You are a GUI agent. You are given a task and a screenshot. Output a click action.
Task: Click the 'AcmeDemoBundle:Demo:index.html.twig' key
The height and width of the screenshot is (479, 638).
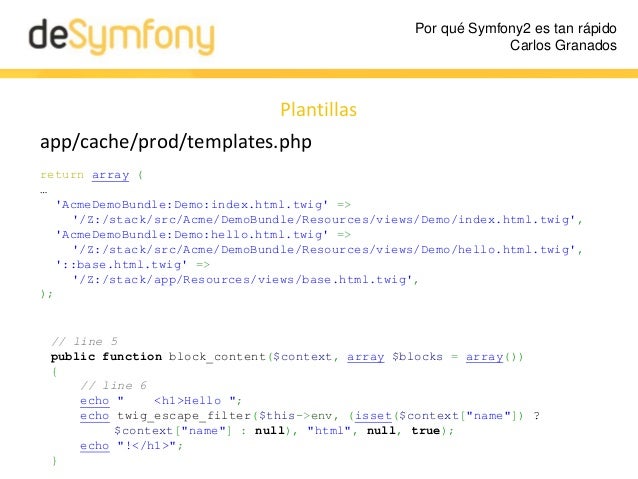coord(192,204)
